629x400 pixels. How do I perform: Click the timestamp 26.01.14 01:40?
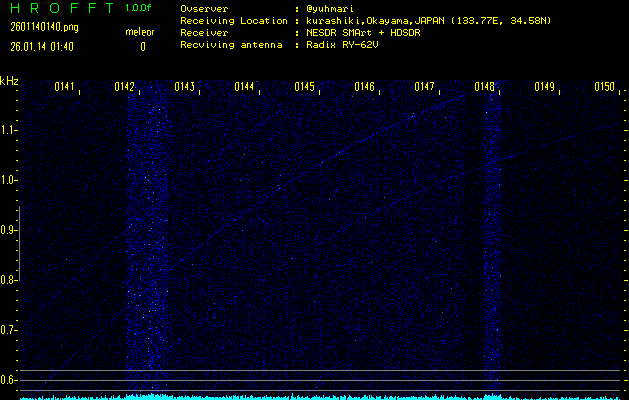(42, 47)
